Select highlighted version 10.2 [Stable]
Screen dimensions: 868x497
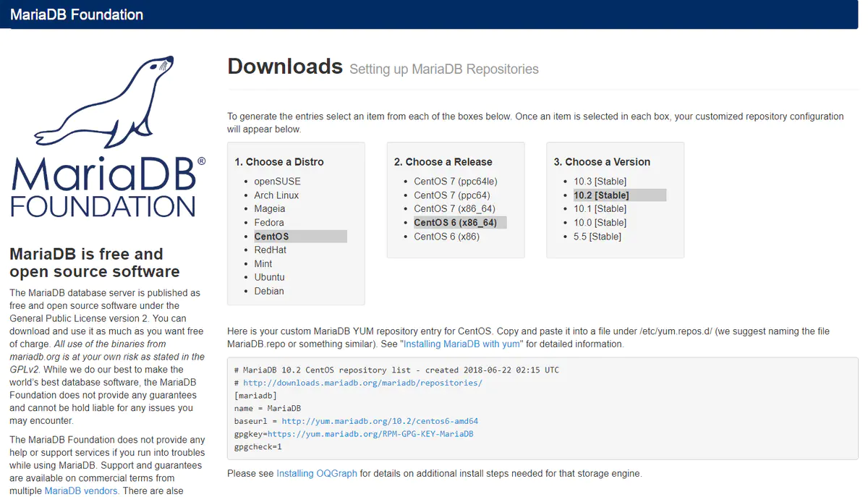[x=620, y=195]
